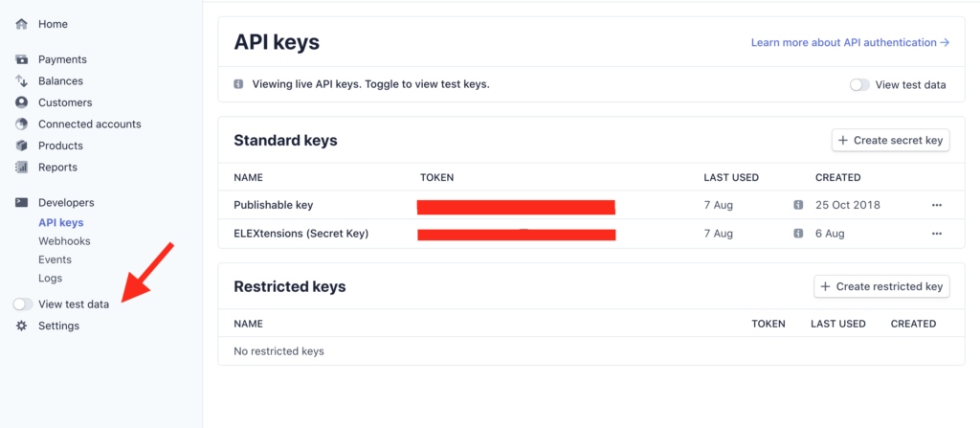
Task: Click Create secret key button
Action: pos(891,140)
